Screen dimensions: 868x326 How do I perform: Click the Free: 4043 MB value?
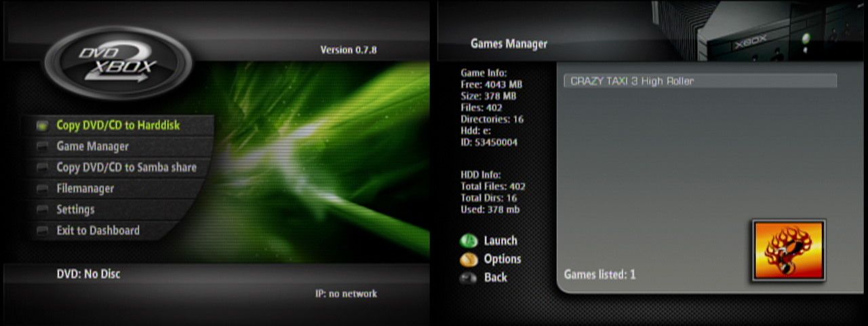tap(492, 84)
